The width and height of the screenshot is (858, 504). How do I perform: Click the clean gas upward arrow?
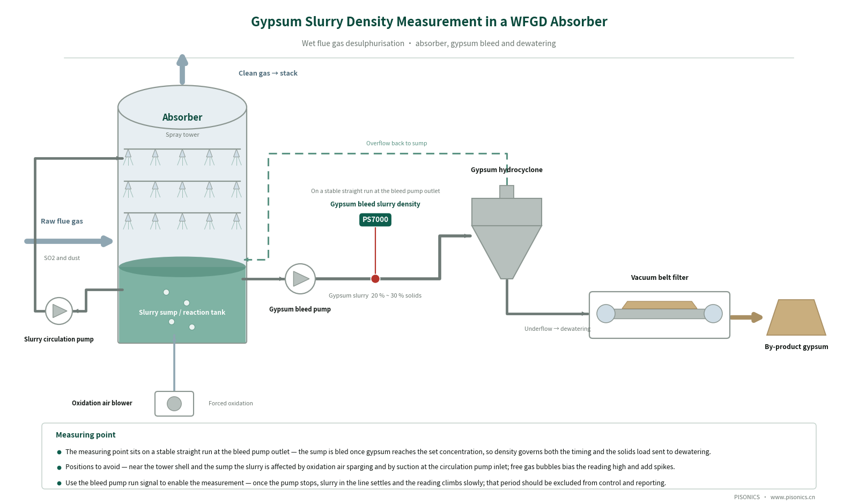182,69
